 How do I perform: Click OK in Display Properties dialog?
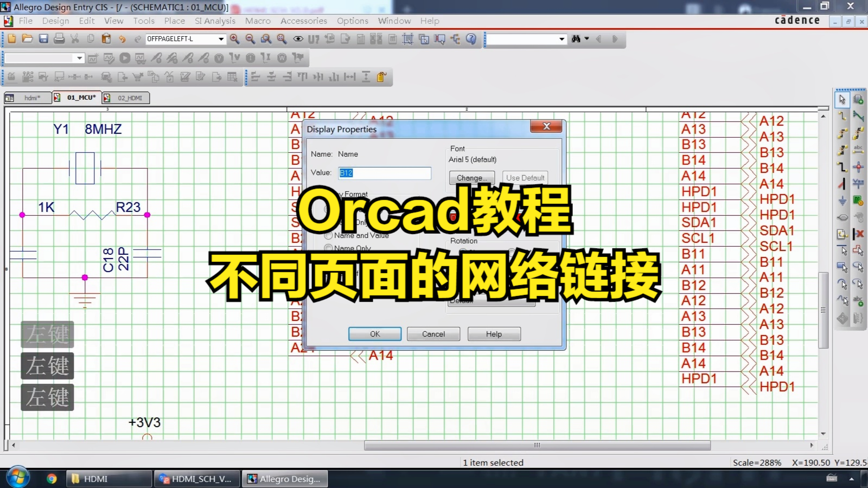[375, 334]
